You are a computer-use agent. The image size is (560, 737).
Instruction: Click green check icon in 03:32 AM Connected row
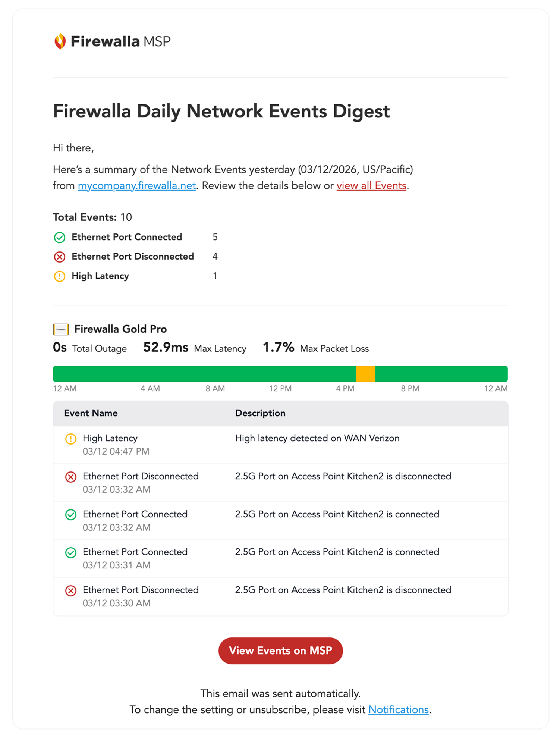click(71, 515)
